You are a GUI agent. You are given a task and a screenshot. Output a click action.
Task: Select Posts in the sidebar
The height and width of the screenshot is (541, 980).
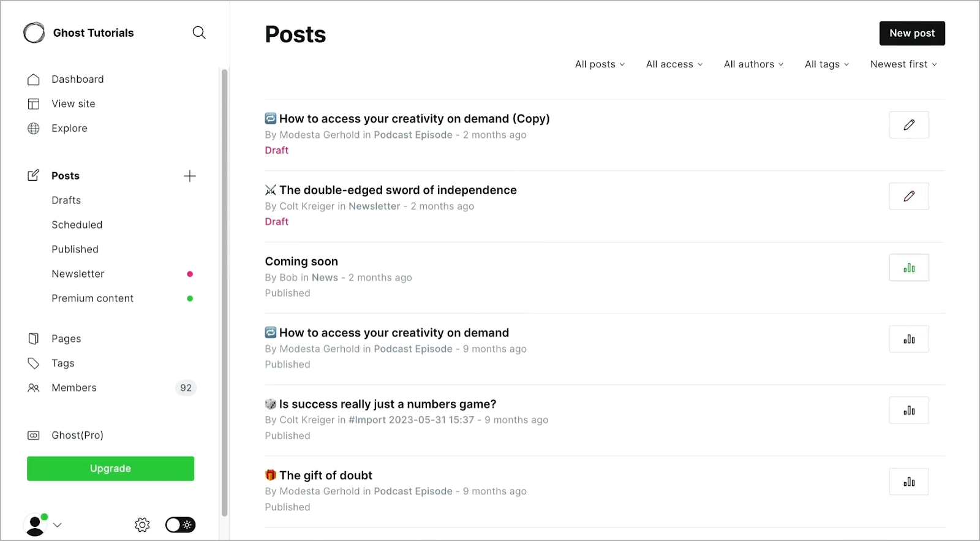point(66,176)
